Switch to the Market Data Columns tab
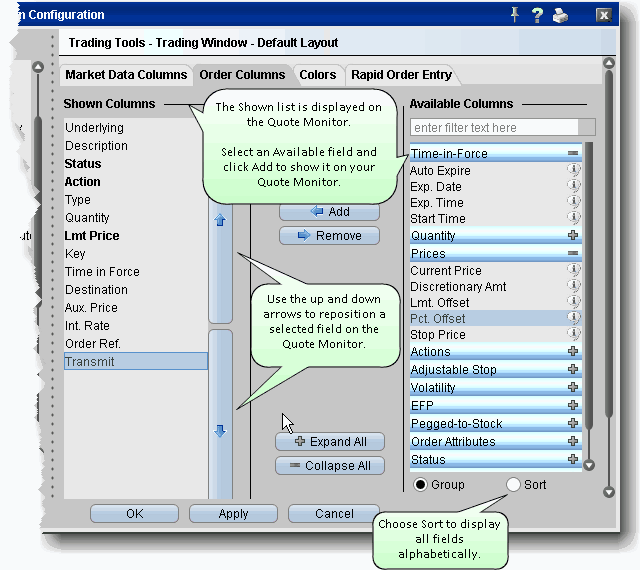640x570 pixels. point(126,75)
